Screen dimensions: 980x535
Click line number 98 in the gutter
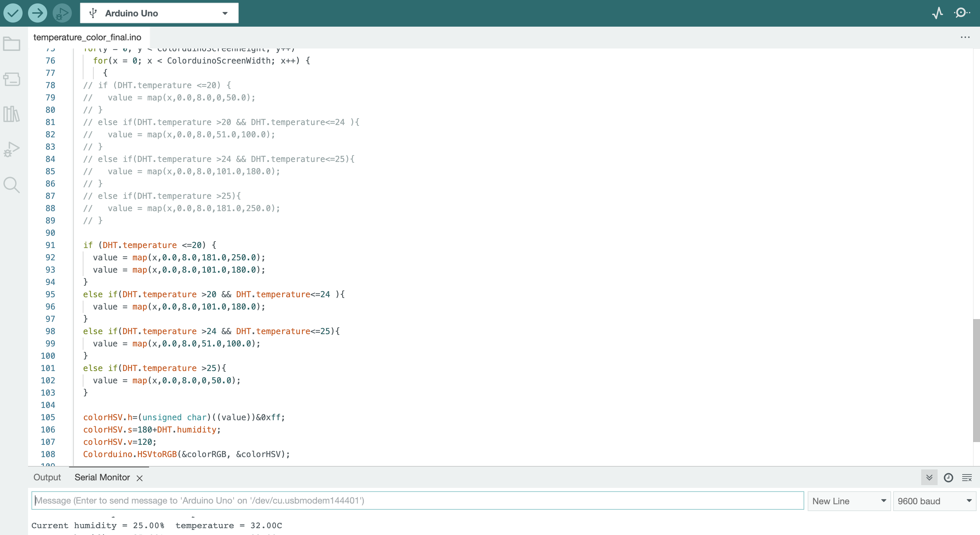pos(50,331)
